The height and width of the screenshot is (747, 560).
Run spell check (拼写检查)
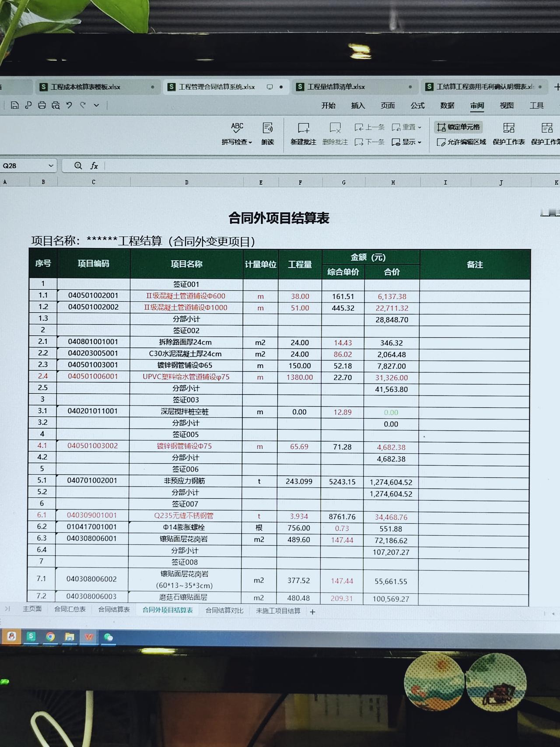coord(237,134)
